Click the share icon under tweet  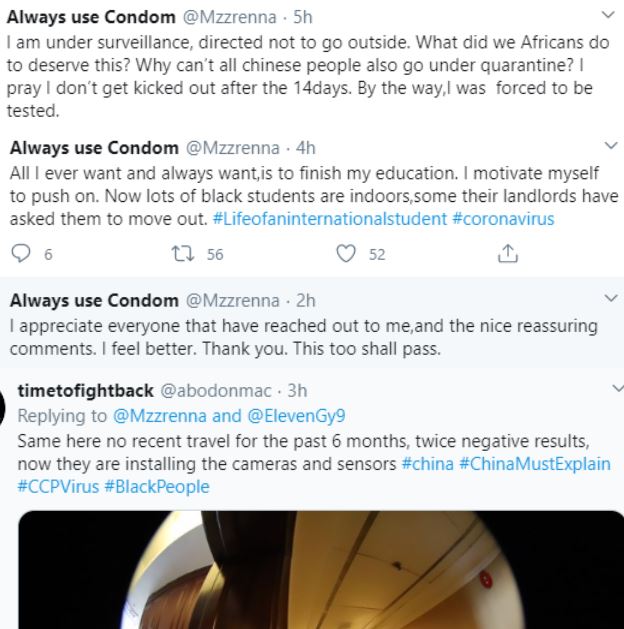[x=509, y=254]
